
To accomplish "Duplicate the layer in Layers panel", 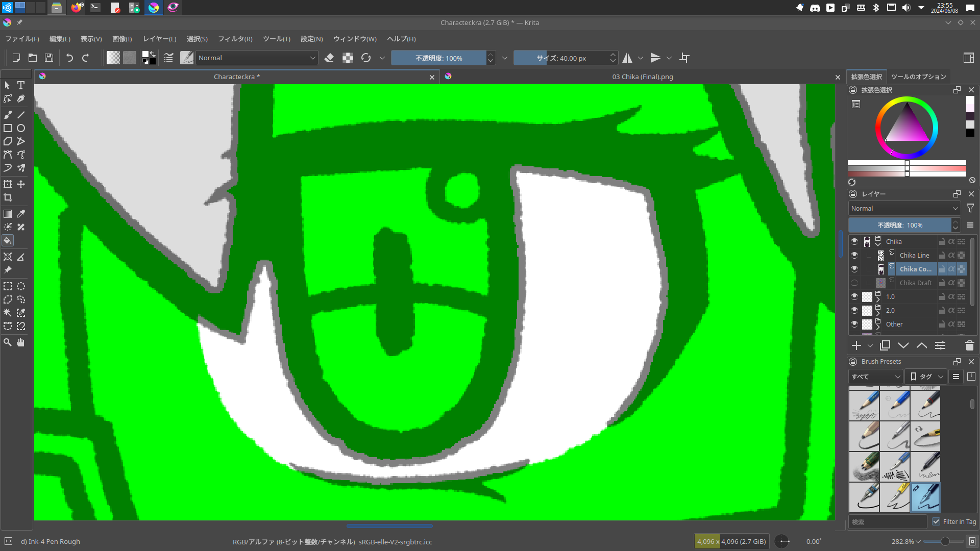I will [885, 345].
